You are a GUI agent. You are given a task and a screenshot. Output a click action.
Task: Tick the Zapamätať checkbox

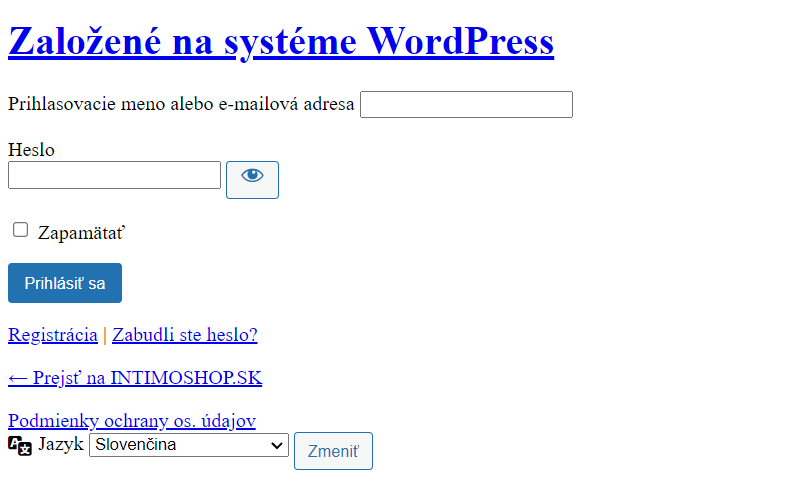pos(21,230)
